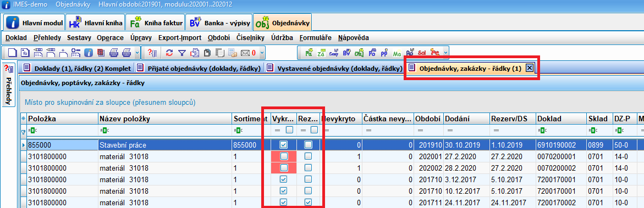This screenshot has width=644, height=208.
Task: Open the Nápověda menu
Action: point(353,38)
